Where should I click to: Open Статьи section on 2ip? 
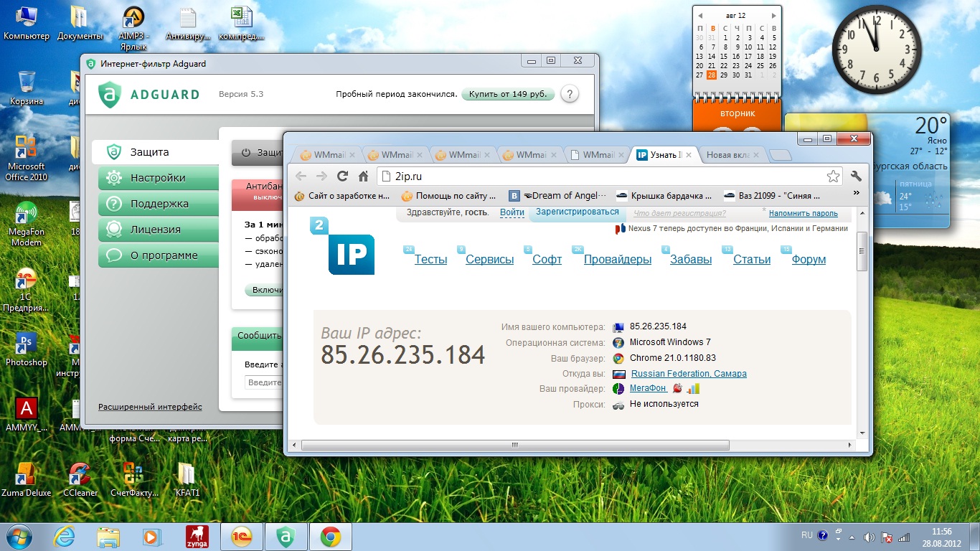pos(752,260)
